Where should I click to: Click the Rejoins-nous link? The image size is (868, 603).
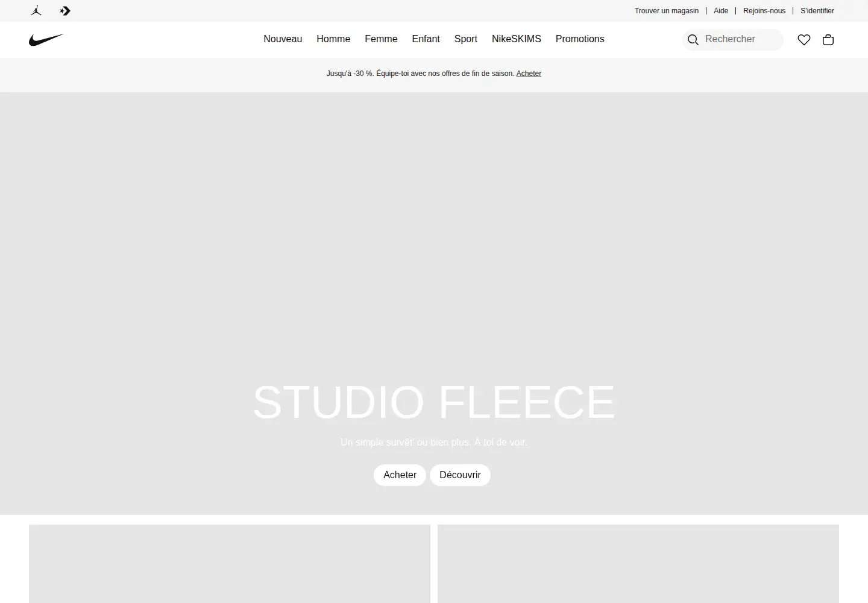click(764, 11)
